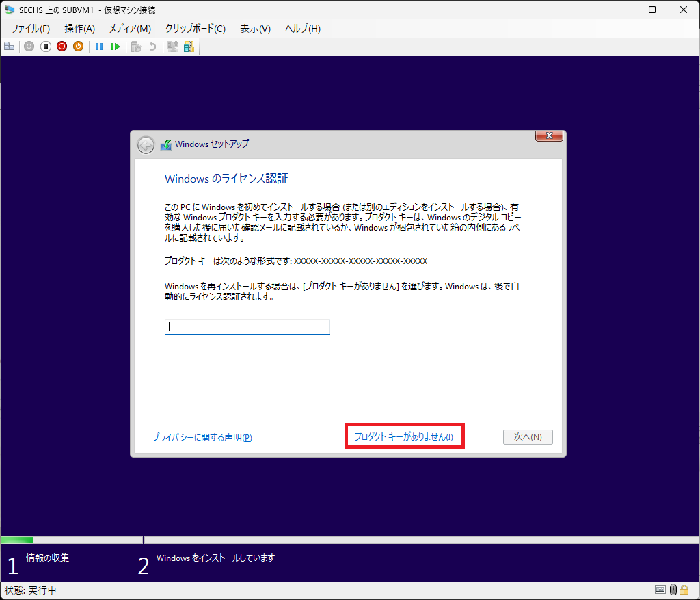The height and width of the screenshot is (600, 700).
Task: Open the プライバシーに関する声明 link
Action: click(202, 437)
